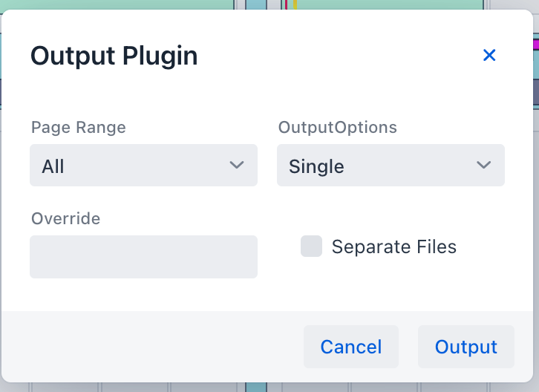Click the chevron arrow beside Single
The image size is (539, 392).
point(484,166)
